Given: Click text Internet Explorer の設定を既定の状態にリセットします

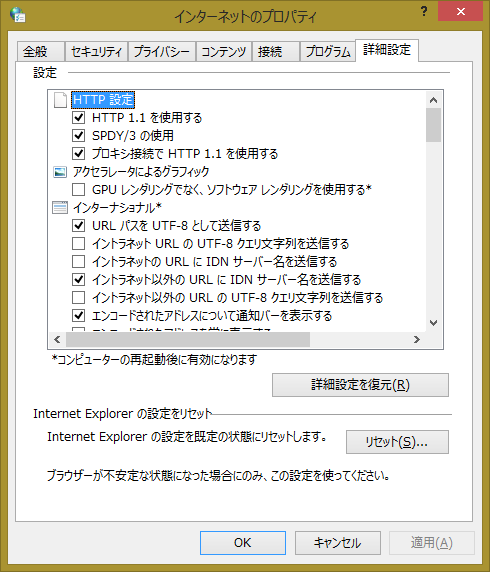Looking at the screenshot, I should (187, 437).
